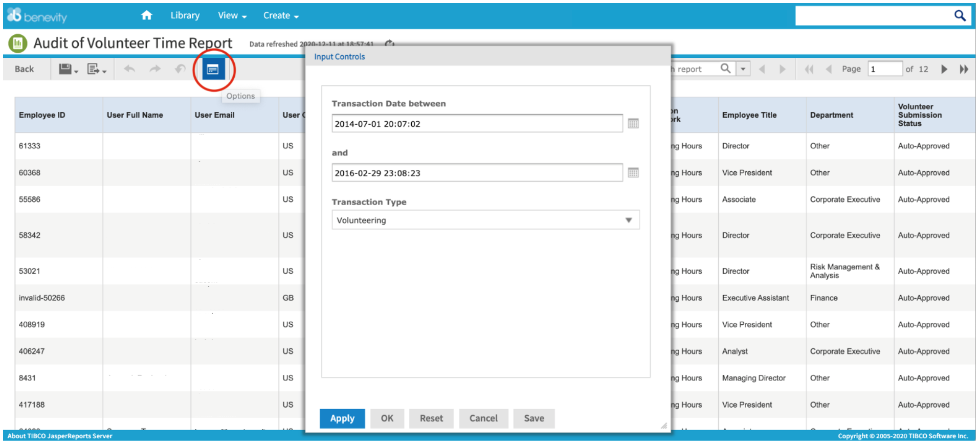Screen dimensions: 980x445
Task: Jump to the last report page
Action: [964, 69]
